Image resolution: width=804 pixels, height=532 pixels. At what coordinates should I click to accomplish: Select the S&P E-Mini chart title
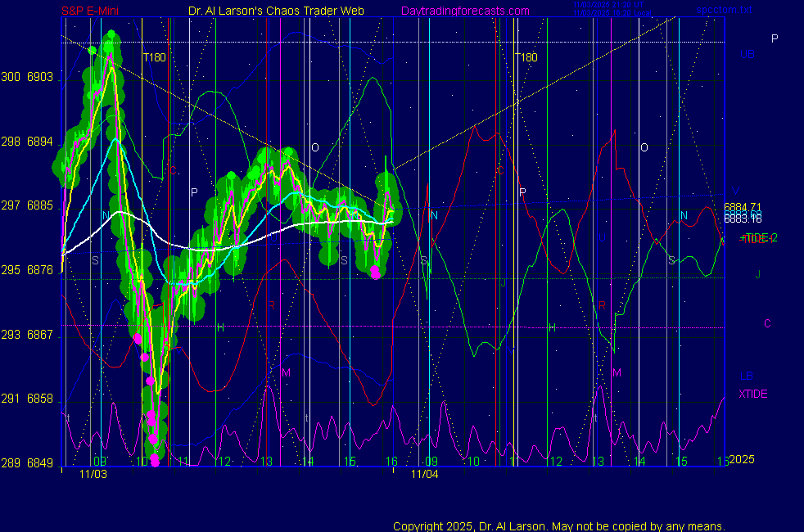pos(96,11)
